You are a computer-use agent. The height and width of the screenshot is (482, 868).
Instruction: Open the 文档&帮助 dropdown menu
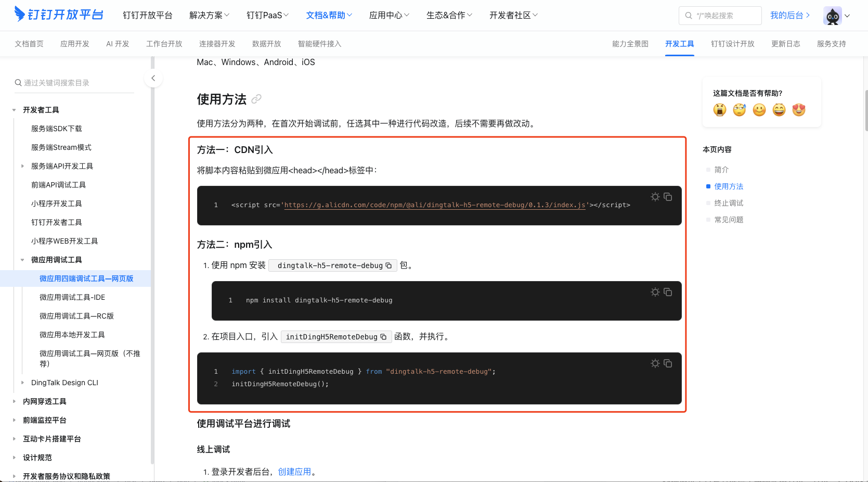(329, 16)
